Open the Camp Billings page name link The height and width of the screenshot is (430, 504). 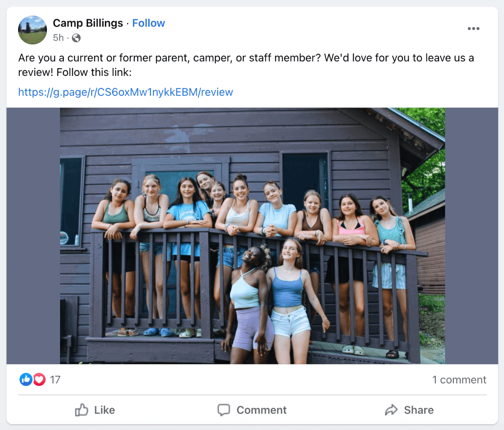(x=88, y=23)
